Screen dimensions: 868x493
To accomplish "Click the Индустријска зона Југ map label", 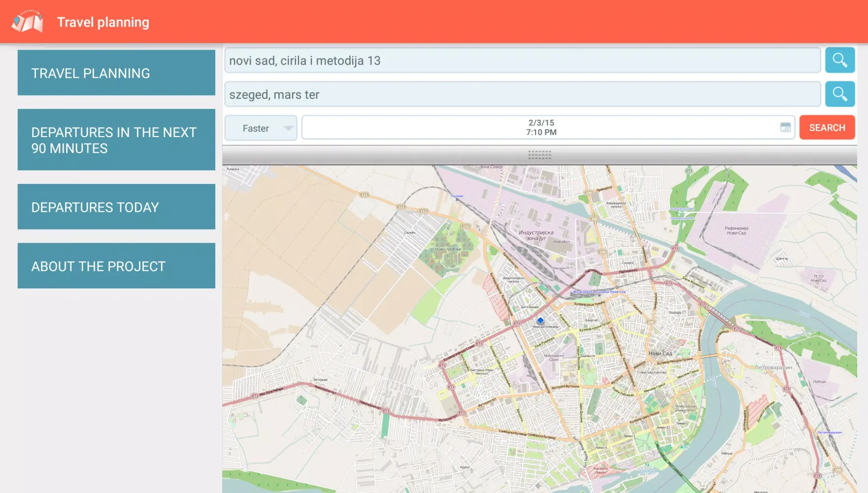I will click(x=536, y=235).
